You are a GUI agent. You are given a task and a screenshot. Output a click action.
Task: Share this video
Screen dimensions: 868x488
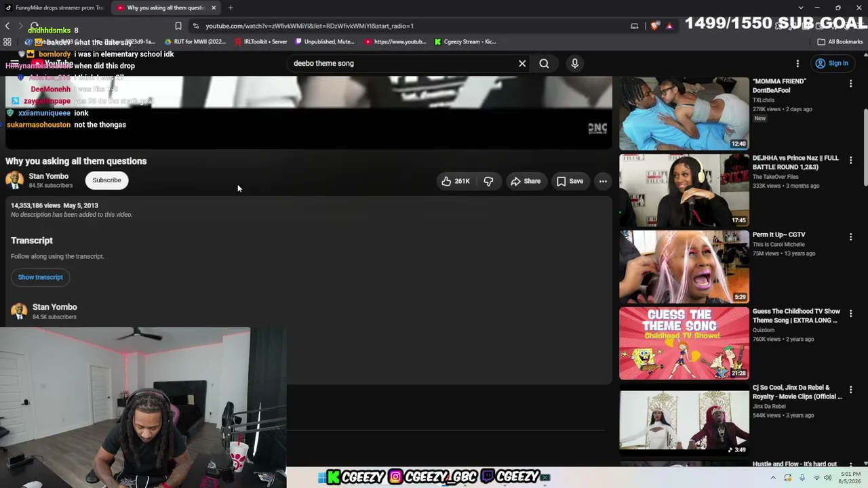[526, 181]
